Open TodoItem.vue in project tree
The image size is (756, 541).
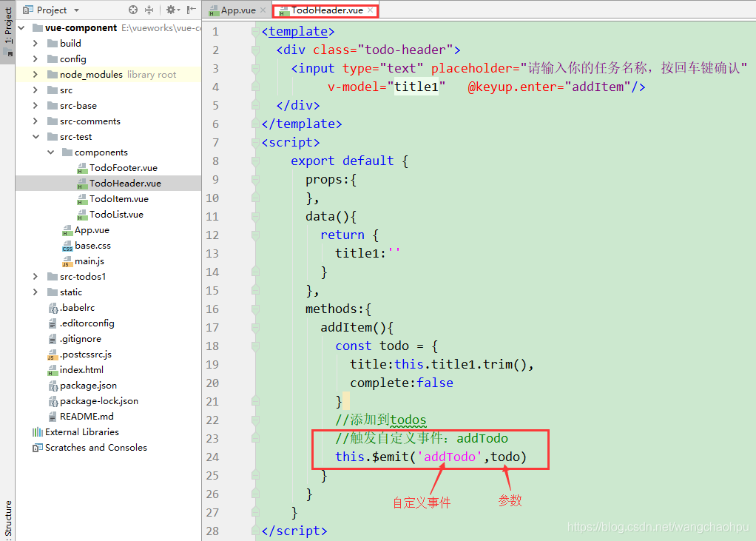click(119, 198)
